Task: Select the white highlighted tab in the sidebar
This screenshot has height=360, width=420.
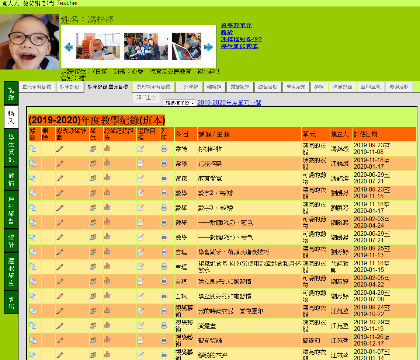Action: tap(11, 117)
